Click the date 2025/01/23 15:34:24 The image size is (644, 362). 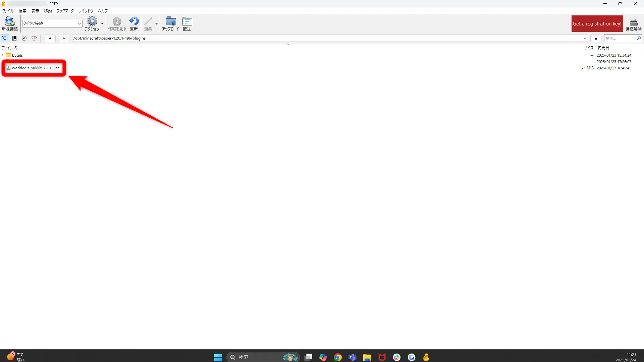tap(614, 55)
